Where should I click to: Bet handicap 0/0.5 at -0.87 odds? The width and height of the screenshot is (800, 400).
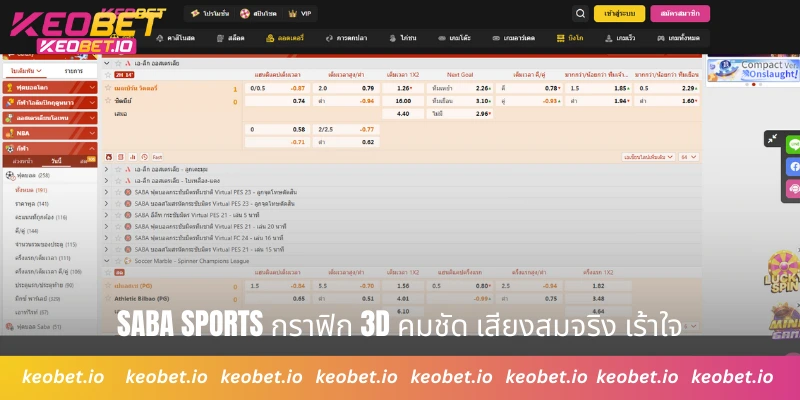[278, 88]
